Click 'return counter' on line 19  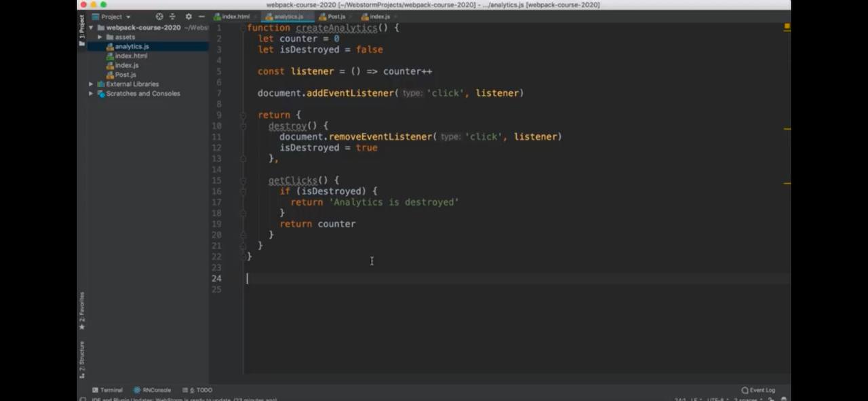pos(317,224)
